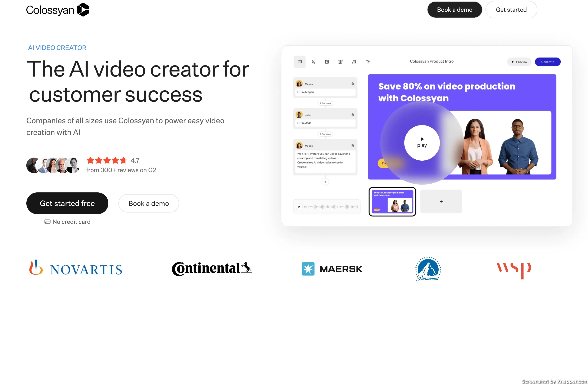
Task: Click the 'Save 80% on video production' slide heading
Action: pyautogui.click(x=447, y=92)
